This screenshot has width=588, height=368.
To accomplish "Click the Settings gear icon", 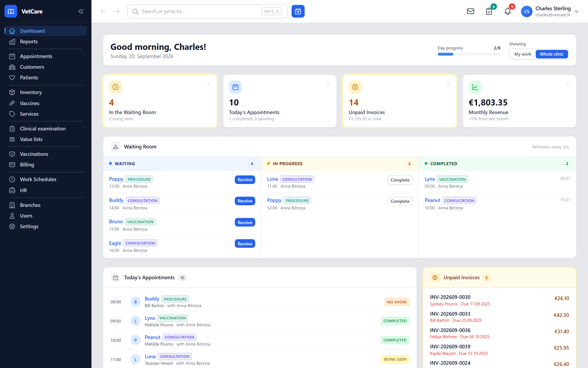I will pos(12,226).
